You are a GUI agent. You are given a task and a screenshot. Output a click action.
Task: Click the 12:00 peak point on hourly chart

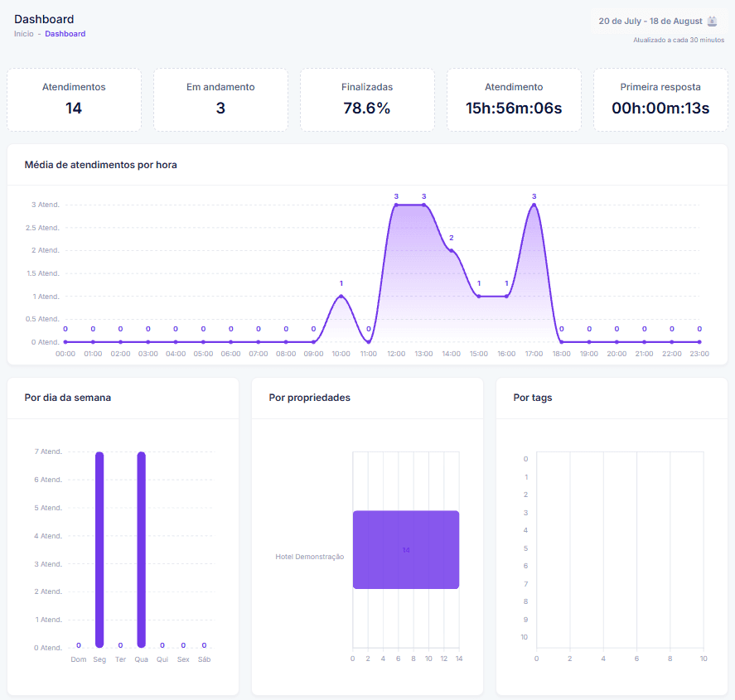[396, 205]
